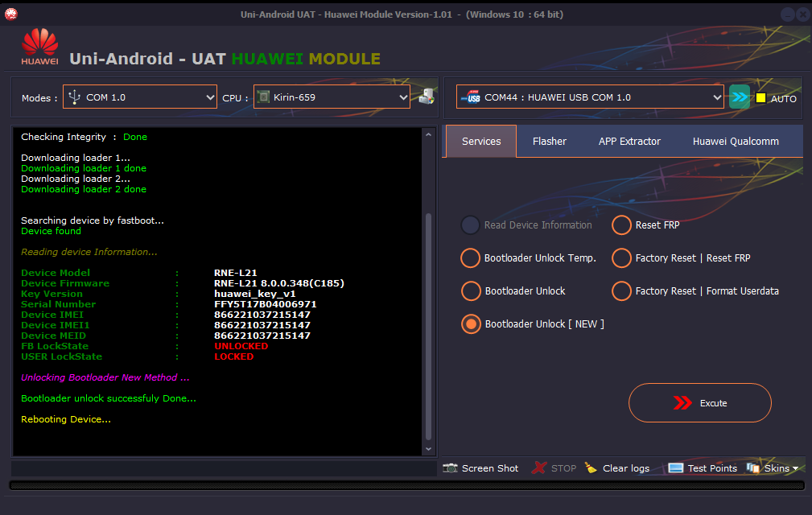812x515 pixels.
Task: Click the log scroll down arrow
Action: point(428,449)
